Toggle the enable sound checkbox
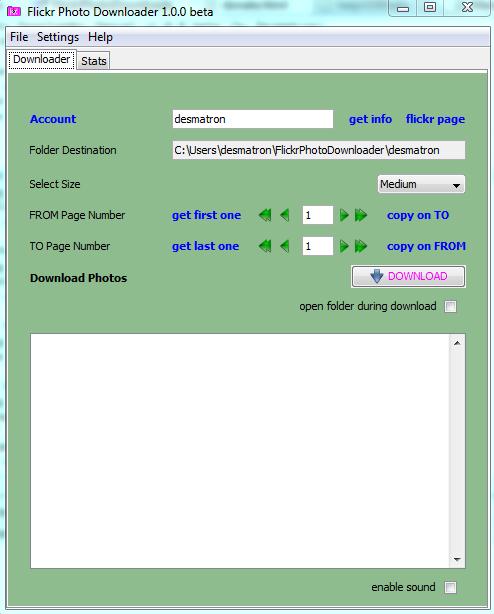 pos(450,587)
